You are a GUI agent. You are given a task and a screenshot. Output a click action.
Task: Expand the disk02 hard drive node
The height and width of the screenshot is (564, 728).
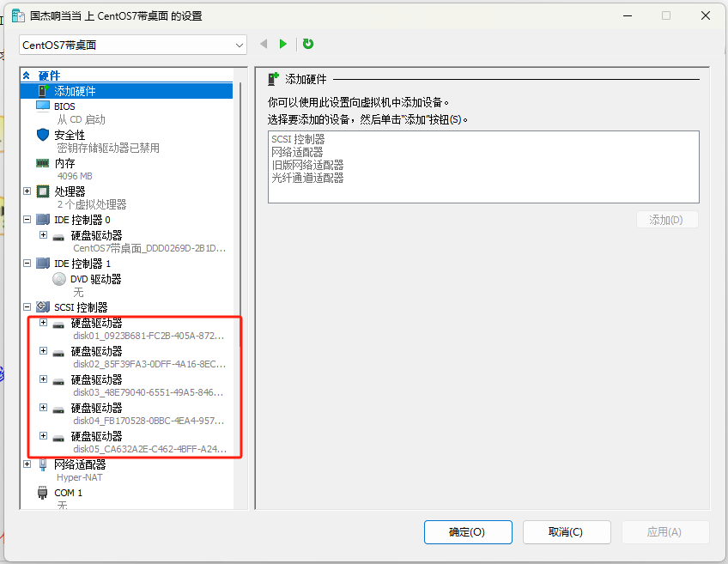[43, 350]
